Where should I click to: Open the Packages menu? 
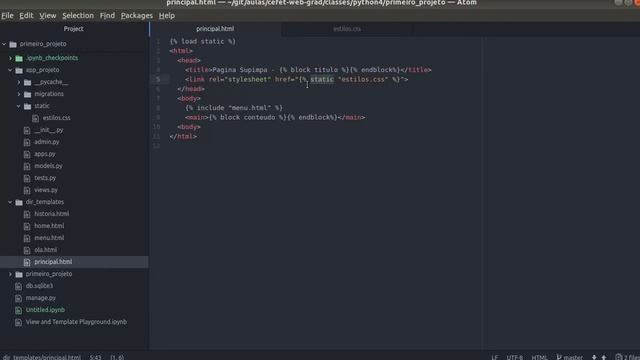pos(137,16)
